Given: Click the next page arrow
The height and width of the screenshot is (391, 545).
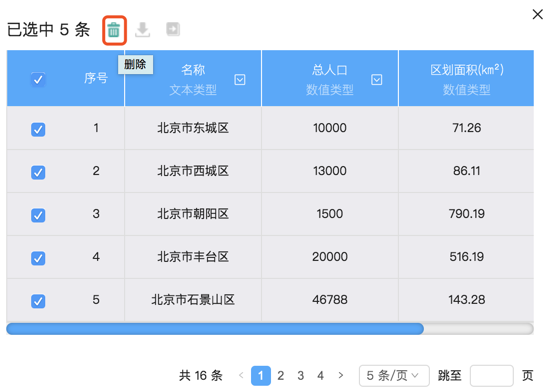Looking at the screenshot, I should 341,375.
